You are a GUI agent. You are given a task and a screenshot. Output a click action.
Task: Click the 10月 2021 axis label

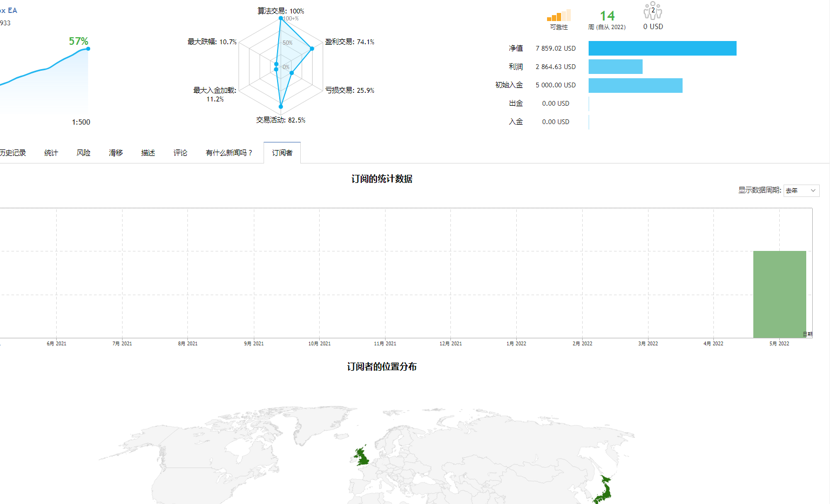tap(320, 344)
